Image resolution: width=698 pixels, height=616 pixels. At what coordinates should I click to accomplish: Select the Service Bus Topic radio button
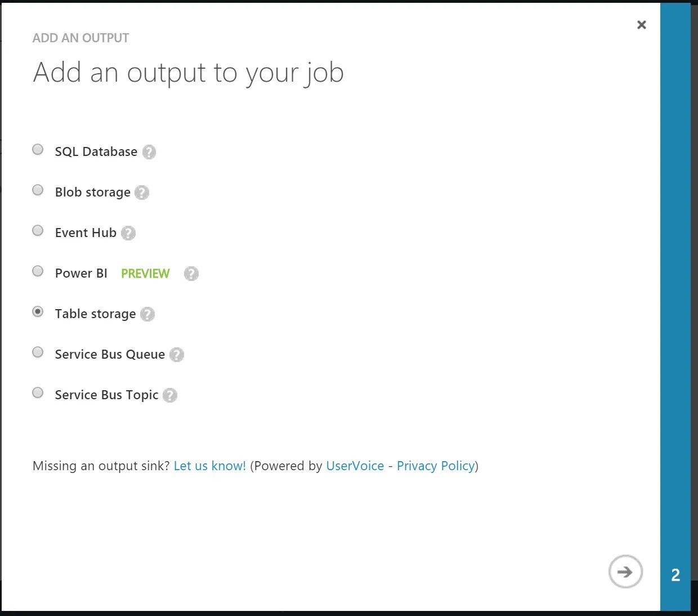coord(38,393)
